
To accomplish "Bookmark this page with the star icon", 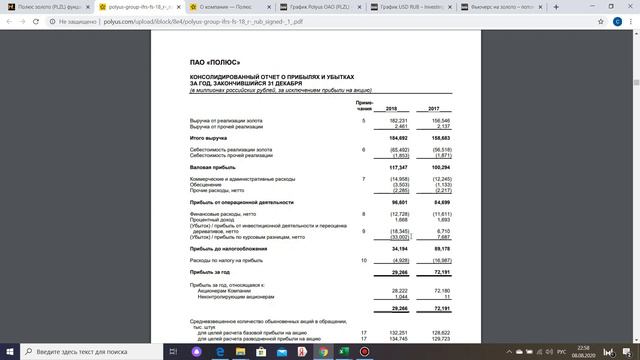I will 601,22.
